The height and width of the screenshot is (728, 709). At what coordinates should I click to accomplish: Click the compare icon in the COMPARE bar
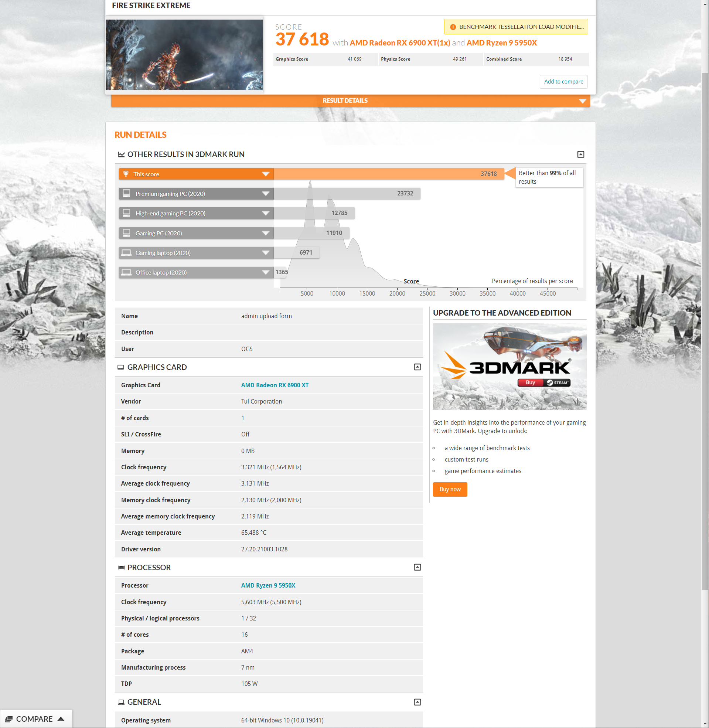tap(9, 719)
